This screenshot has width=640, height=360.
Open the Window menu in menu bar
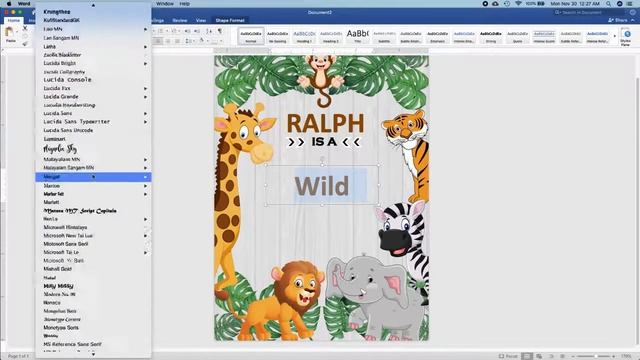(x=164, y=4)
